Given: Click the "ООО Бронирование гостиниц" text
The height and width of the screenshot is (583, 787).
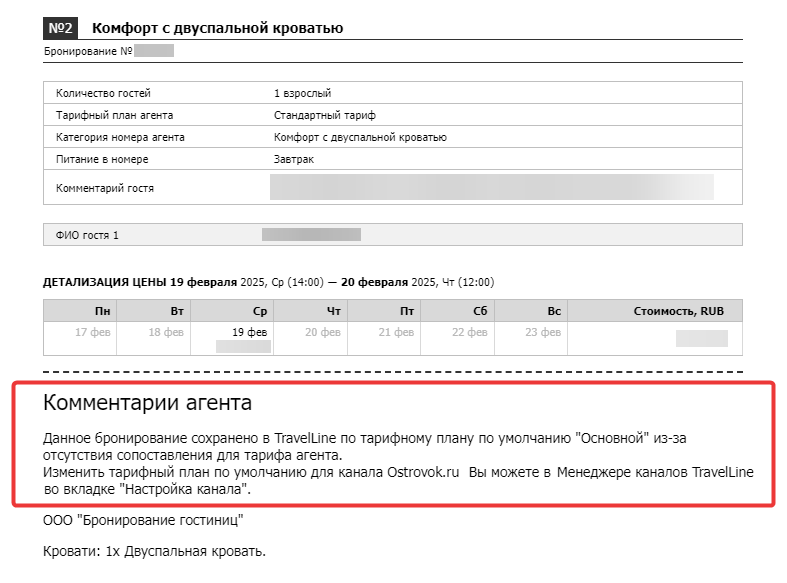Looking at the screenshot, I should (x=143, y=520).
